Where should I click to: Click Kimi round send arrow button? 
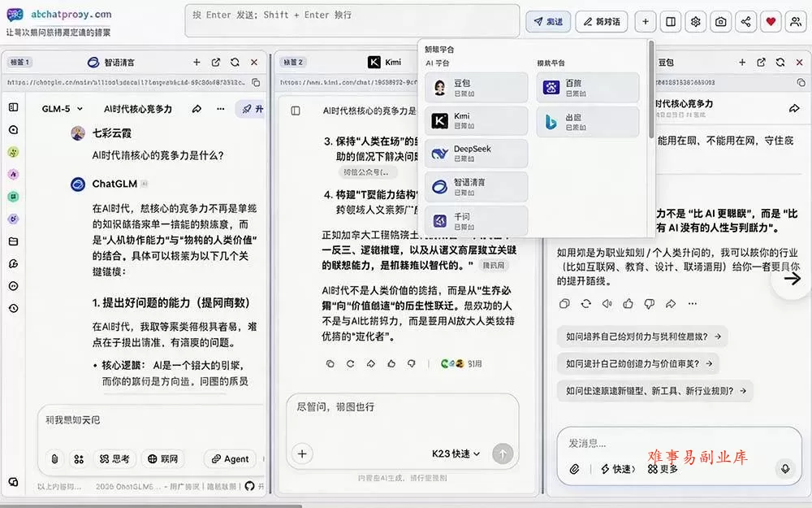pyautogui.click(x=503, y=454)
